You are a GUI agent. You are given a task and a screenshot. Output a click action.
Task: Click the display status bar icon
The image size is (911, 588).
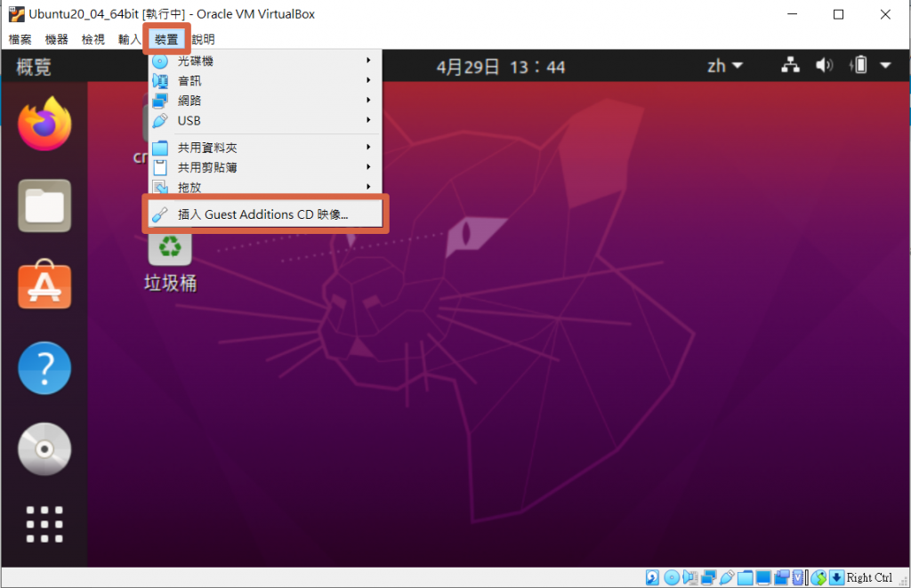pos(763,577)
